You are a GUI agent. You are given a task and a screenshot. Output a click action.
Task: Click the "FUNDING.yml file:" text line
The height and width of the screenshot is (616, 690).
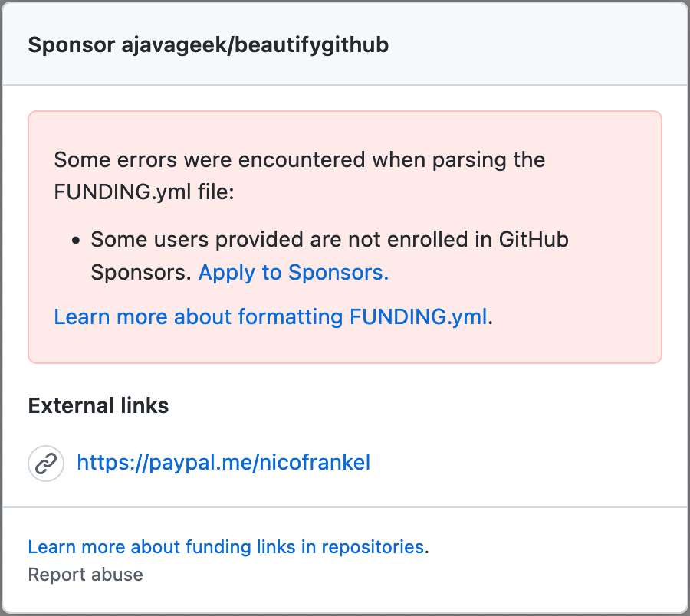(x=143, y=192)
